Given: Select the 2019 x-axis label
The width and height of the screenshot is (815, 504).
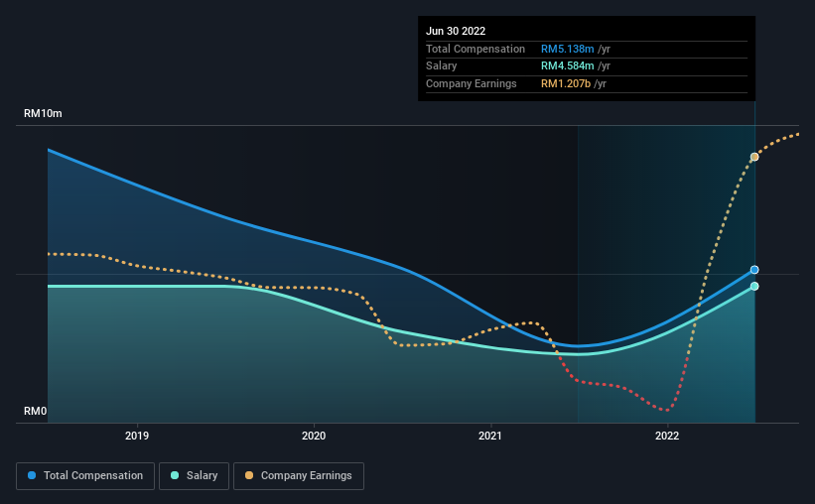Looking at the screenshot, I should [x=137, y=436].
